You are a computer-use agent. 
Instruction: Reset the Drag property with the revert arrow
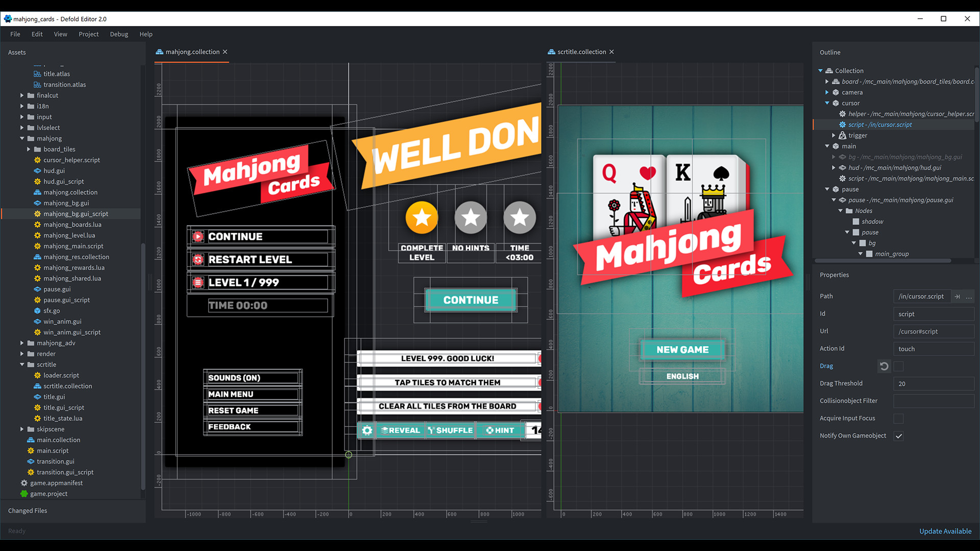884,366
